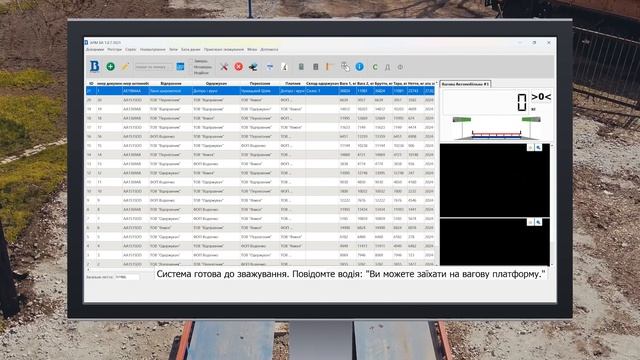Image resolution: width=640 pixels, height=360 pixels.
Task: Select the table row with ID 15
Action: click(260, 145)
